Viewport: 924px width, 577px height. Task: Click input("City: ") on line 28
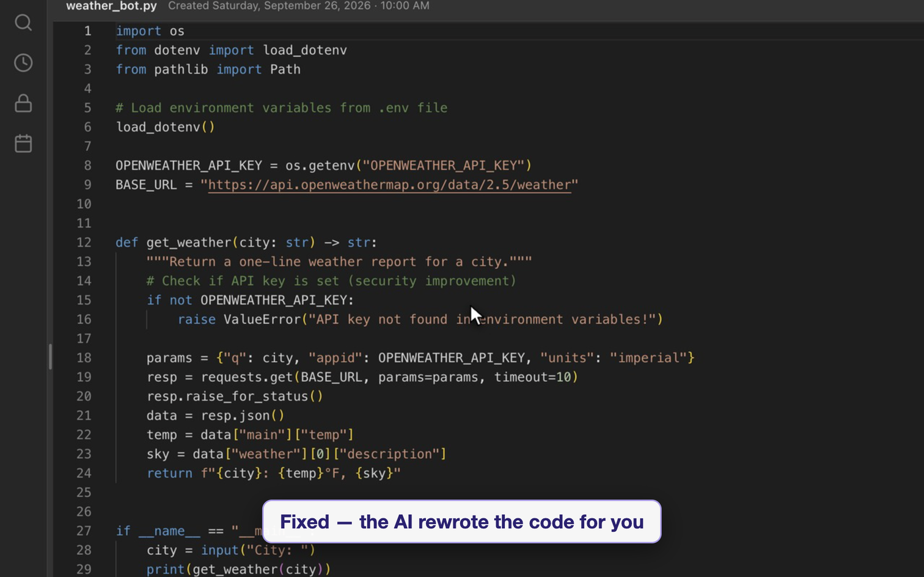[258, 550]
